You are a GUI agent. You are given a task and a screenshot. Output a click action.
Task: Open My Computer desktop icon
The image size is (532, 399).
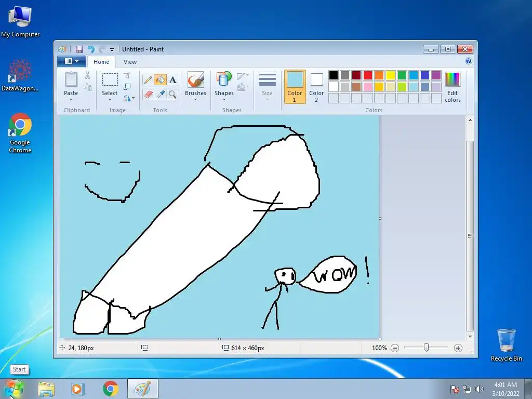(x=20, y=22)
